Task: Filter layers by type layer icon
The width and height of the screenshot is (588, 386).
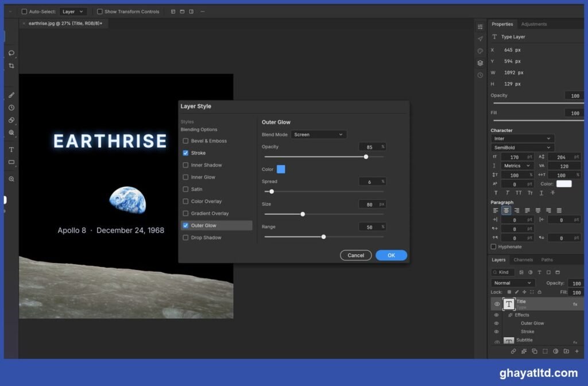Action: pyautogui.click(x=539, y=272)
